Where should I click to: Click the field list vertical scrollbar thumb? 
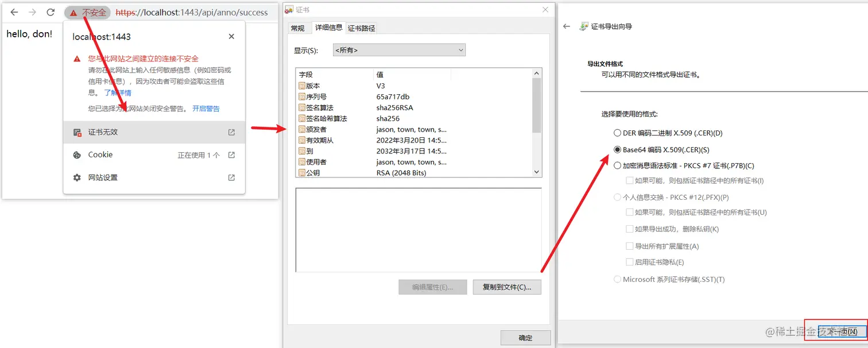[x=537, y=105]
